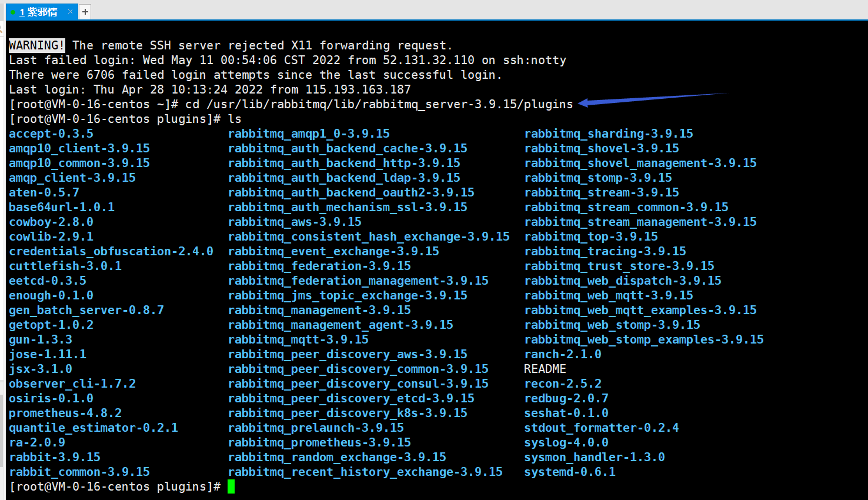Image resolution: width=868 pixels, height=500 pixels.
Task: Select redbug-2.0.7 entry
Action: pyautogui.click(x=566, y=398)
